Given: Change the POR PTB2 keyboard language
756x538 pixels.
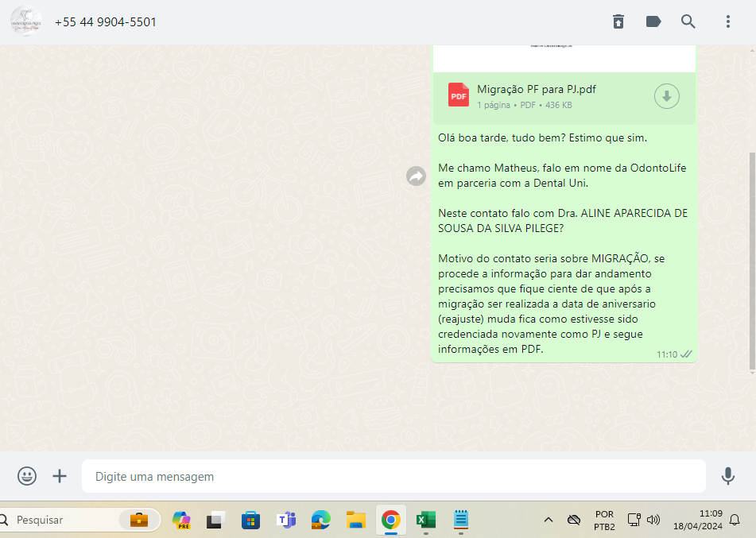Looking at the screenshot, I should (x=604, y=521).
